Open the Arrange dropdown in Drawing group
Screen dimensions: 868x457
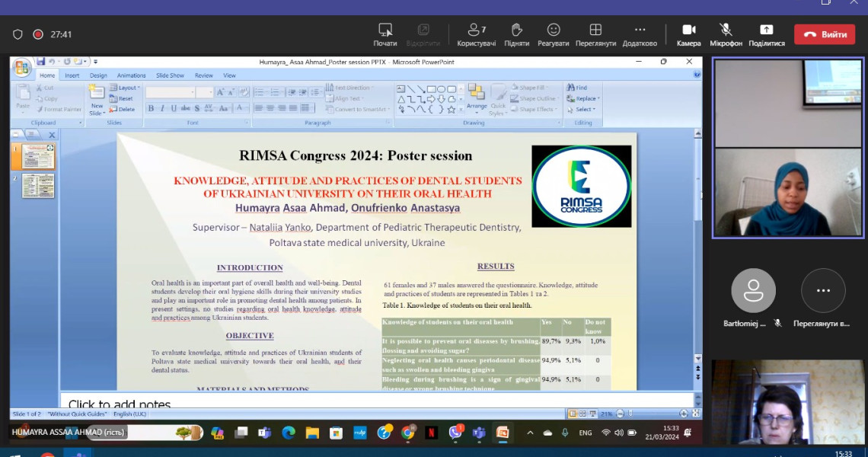pyautogui.click(x=476, y=98)
